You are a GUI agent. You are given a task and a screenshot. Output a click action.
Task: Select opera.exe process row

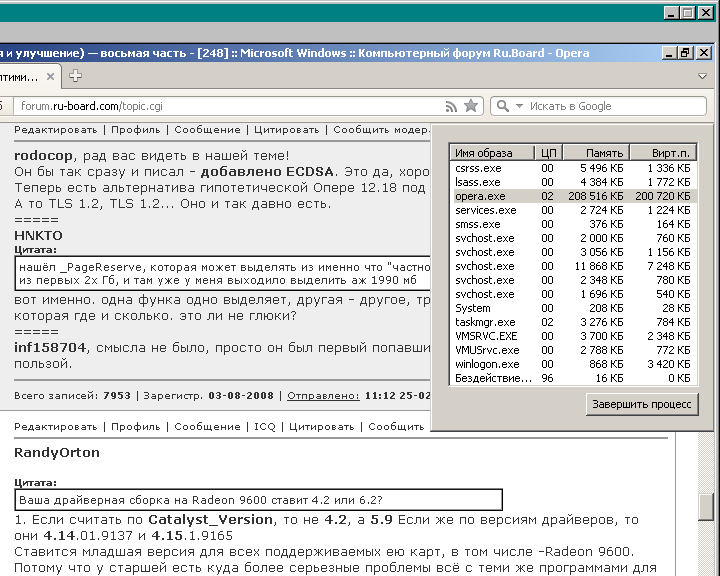point(573,196)
